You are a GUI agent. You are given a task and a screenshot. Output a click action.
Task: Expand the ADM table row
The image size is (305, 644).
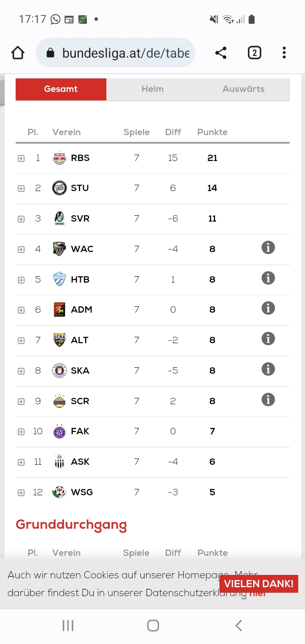(x=21, y=310)
